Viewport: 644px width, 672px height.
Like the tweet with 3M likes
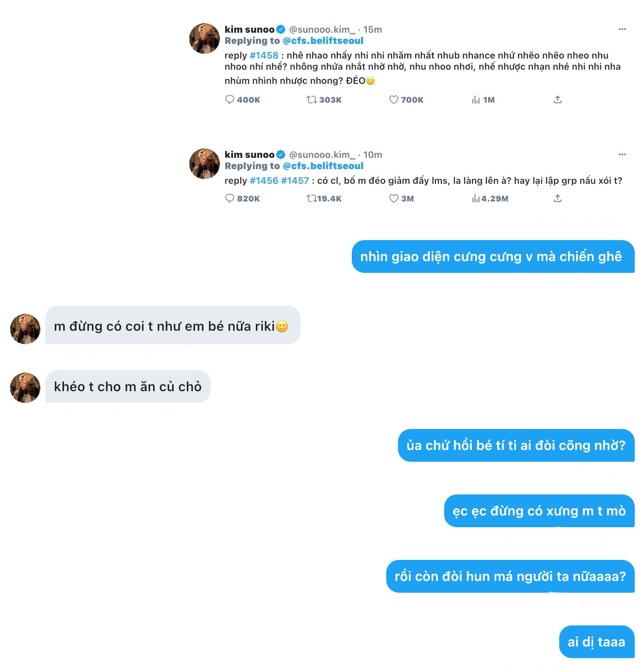point(393,198)
